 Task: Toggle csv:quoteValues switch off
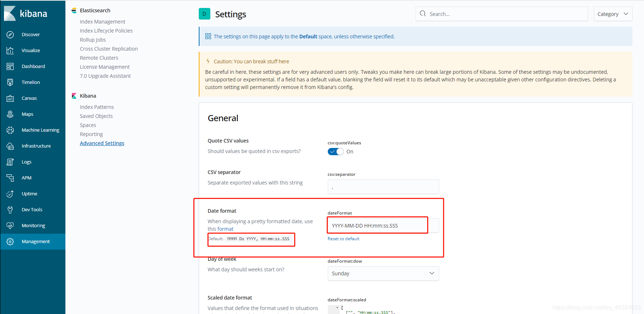(336, 152)
